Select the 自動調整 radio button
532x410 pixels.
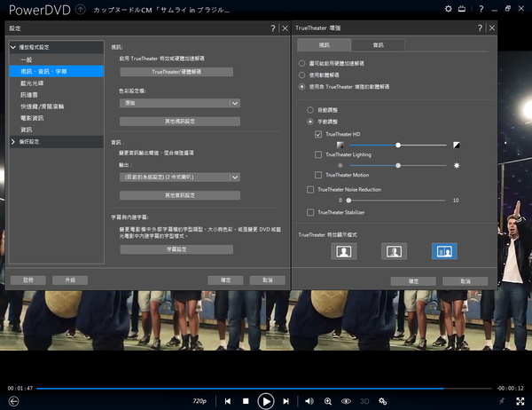point(309,109)
